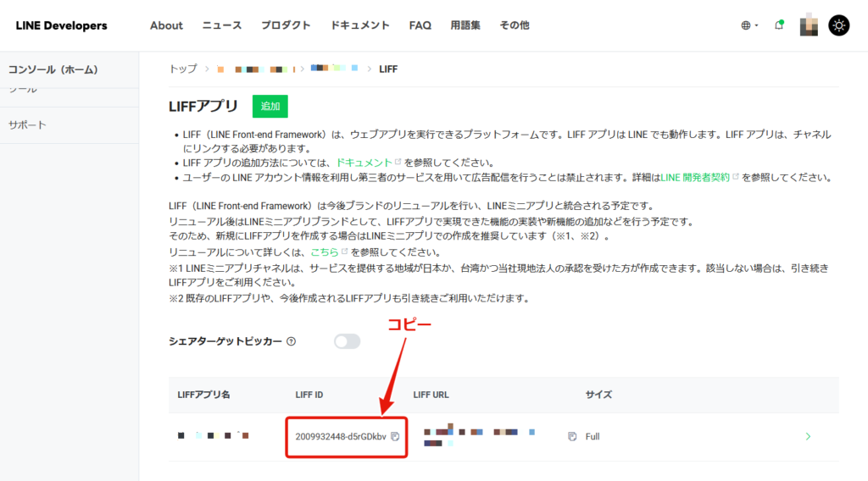The image size is (868, 481).
Task: Open the globe language selector dropdown
Action: coord(749,25)
